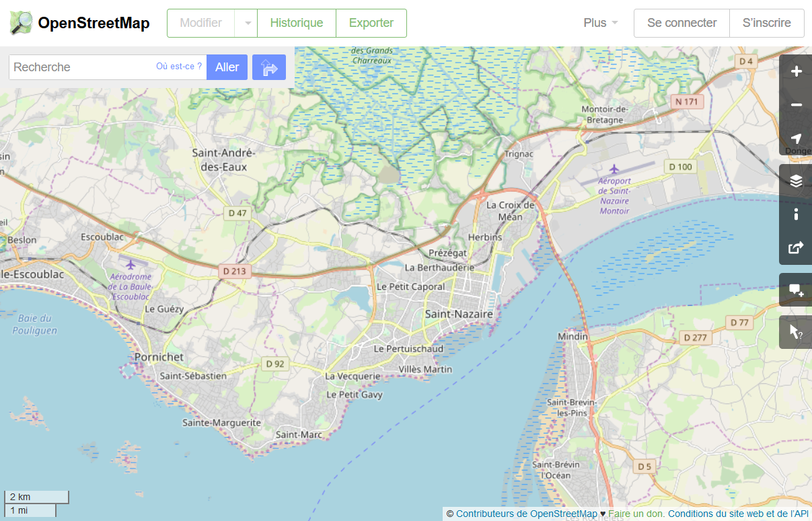Screen dimensions: 812x521
Task: Click the Aller search button
Action: 227,67
